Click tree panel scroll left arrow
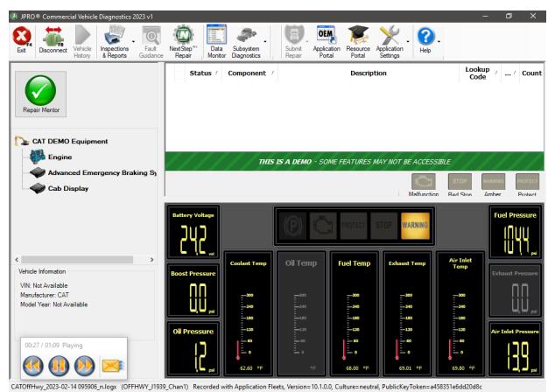The width and height of the screenshot is (555, 392). (x=17, y=260)
